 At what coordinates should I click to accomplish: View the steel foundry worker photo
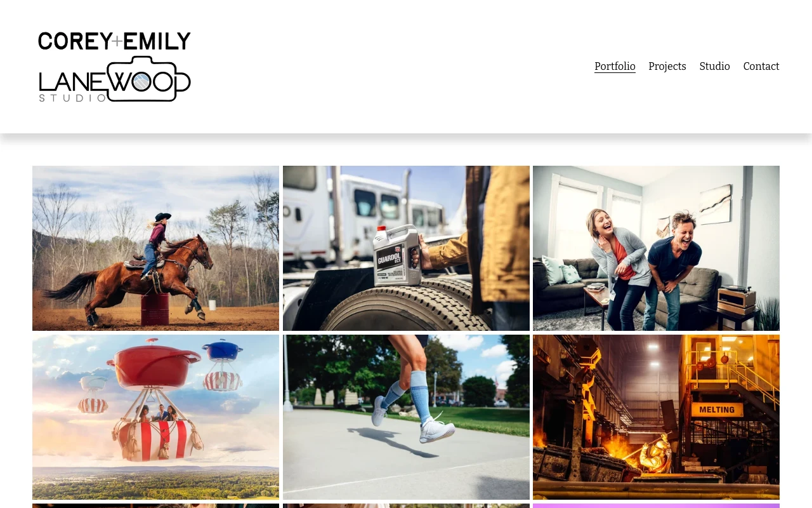tap(656, 417)
